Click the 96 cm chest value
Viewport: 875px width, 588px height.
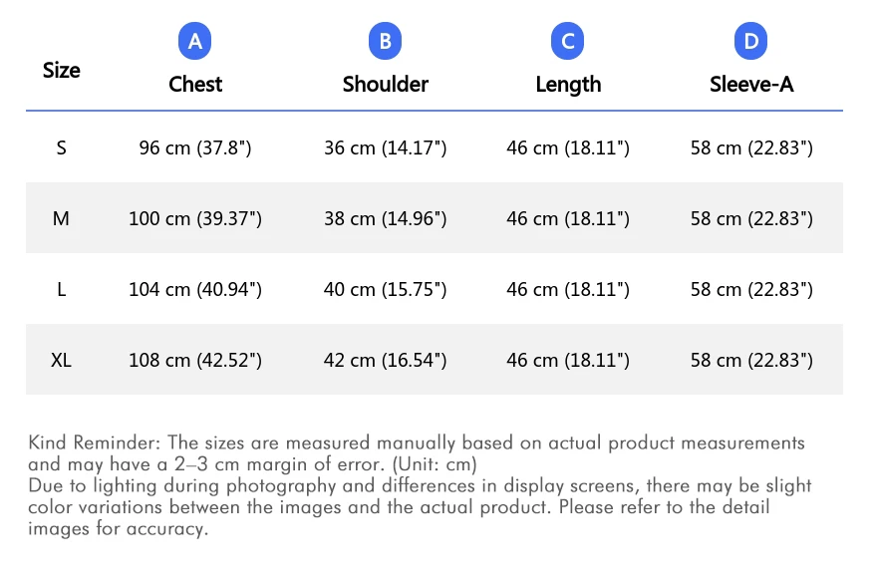coord(195,148)
